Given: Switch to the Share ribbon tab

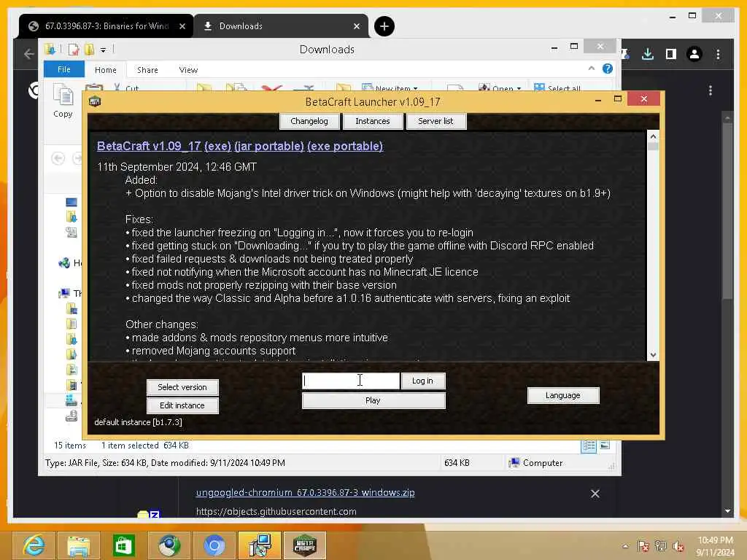Looking at the screenshot, I should pyautogui.click(x=147, y=70).
